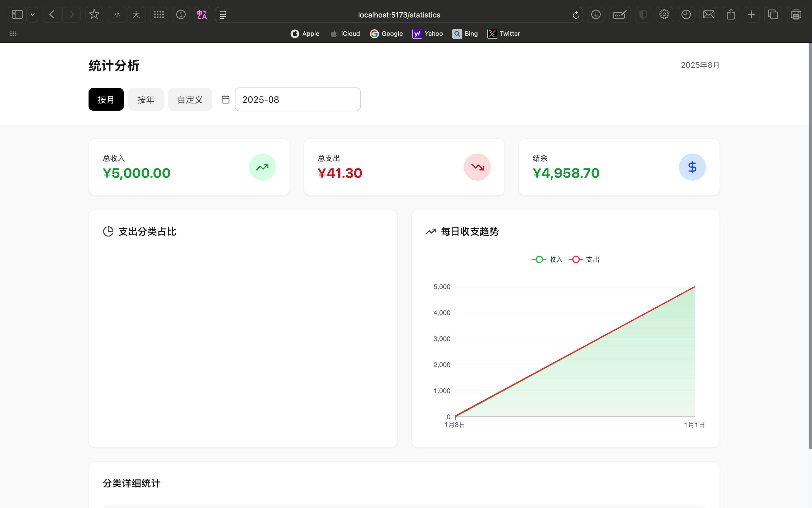Click the 1月8日 x-axis label
The width and height of the screenshot is (812, 508).
point(455,425)
